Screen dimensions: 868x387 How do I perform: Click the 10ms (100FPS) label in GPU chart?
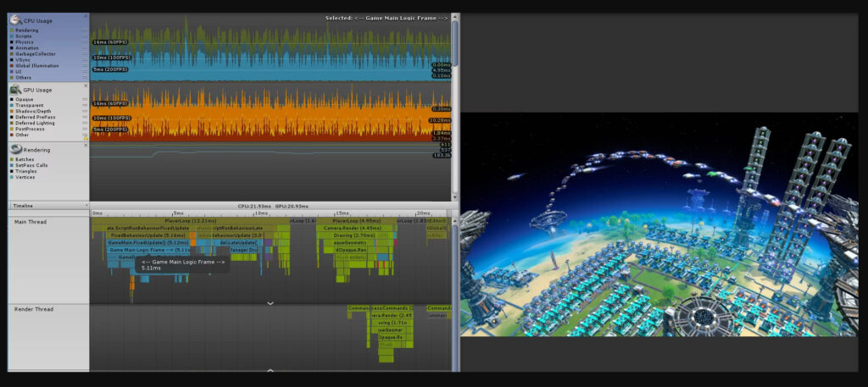(x=111, y=118)
